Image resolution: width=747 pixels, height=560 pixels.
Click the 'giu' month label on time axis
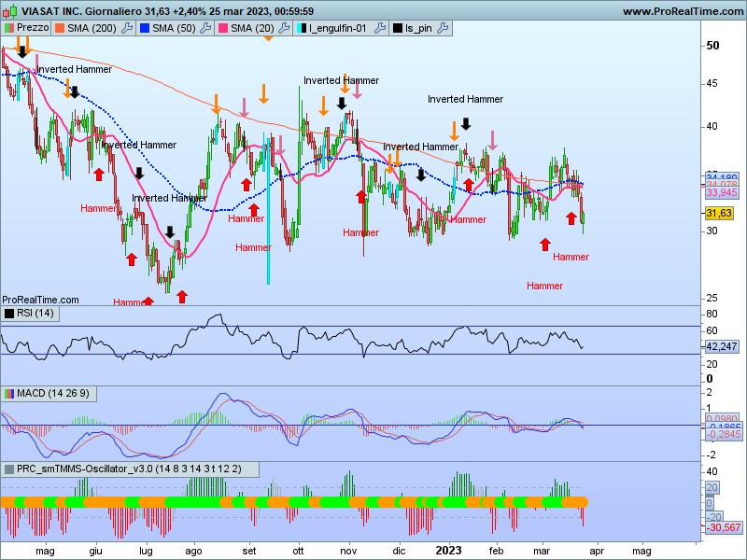pos(96,551)
